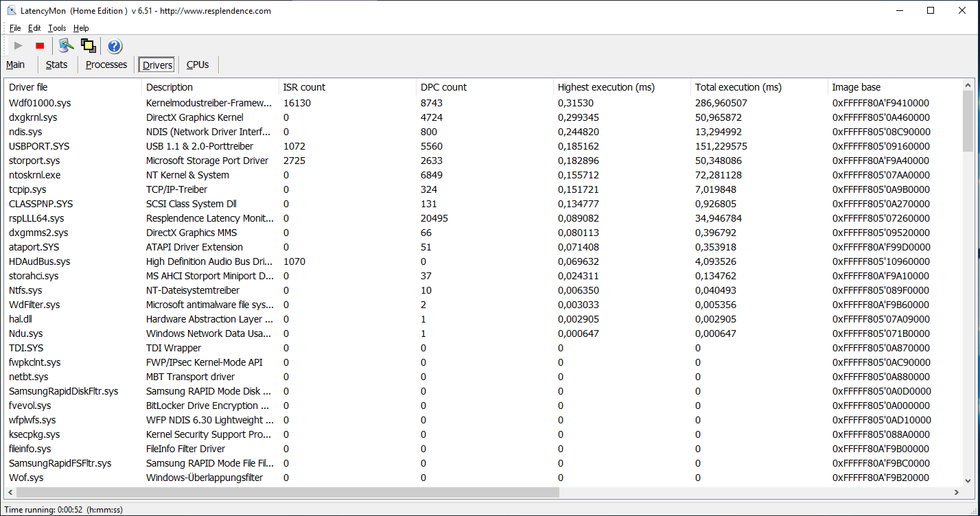Select the Drivers tab
This screenshot has height=516, width=980.
[x=157, y=65]
